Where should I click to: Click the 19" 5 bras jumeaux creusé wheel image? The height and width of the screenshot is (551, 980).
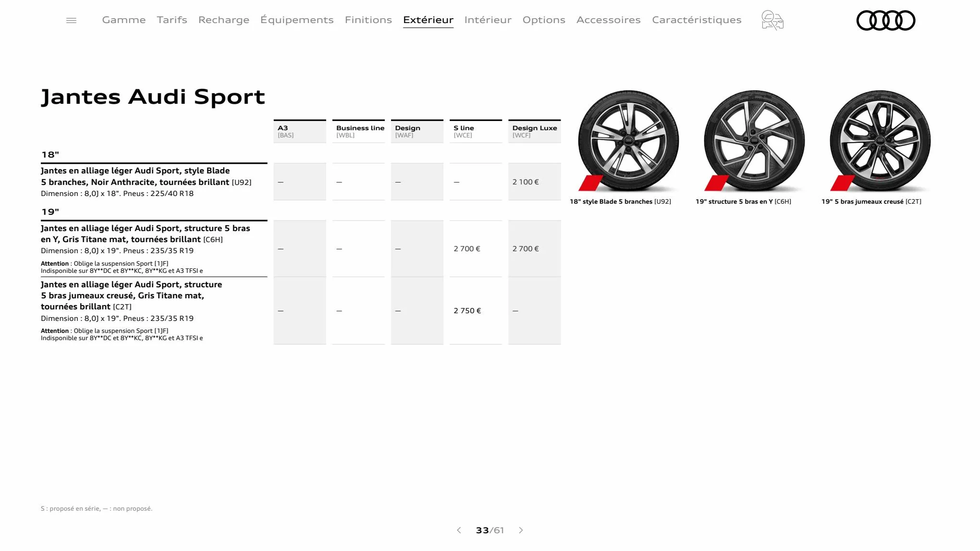click(880, 141)
